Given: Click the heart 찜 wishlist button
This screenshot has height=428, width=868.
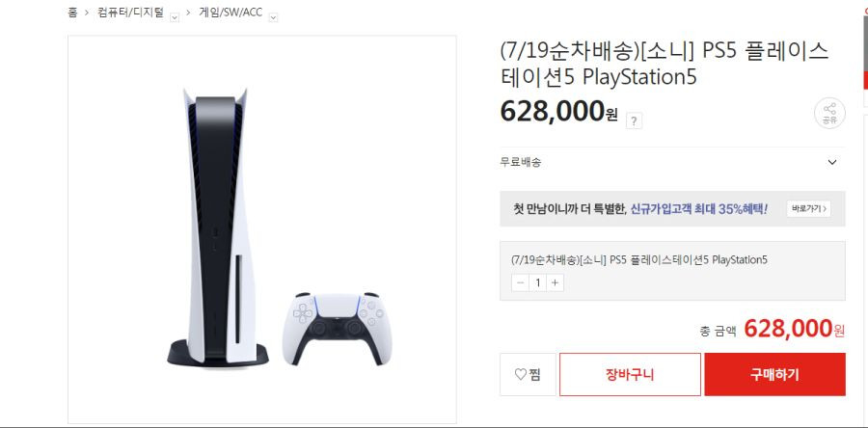Looking at the screenshot, I should (x=528, y=374).
